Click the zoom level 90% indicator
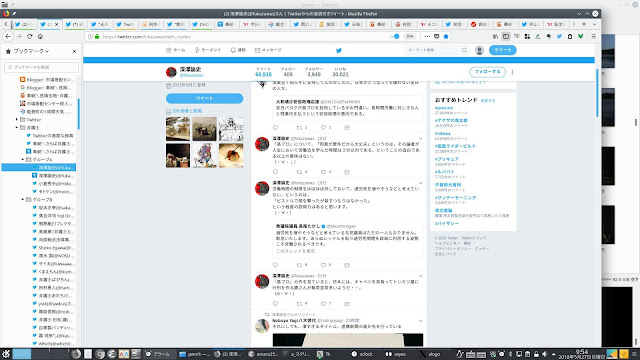This screenshot has width=640, height=360. pos(409,36)
